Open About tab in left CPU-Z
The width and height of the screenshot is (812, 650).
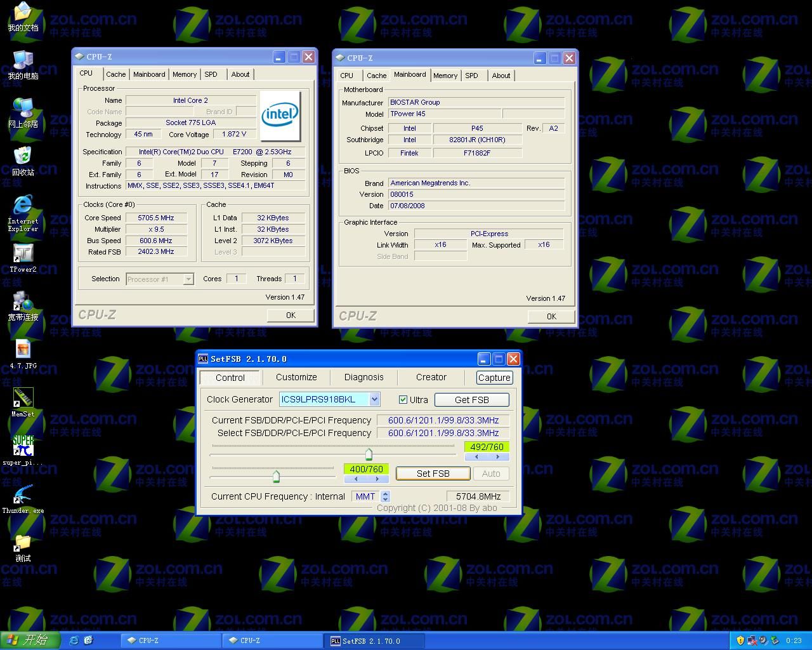pyautogui.click(x=240, y=74)
